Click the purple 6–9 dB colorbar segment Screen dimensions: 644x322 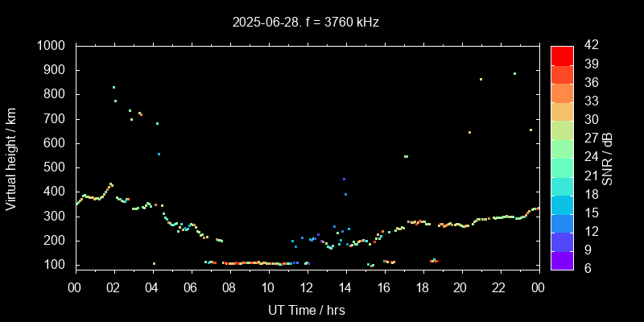(562, 259)
